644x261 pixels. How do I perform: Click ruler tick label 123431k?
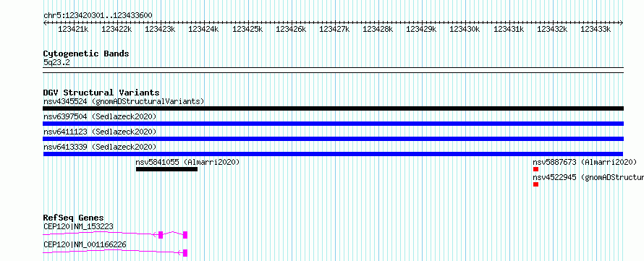coord(509,29)
